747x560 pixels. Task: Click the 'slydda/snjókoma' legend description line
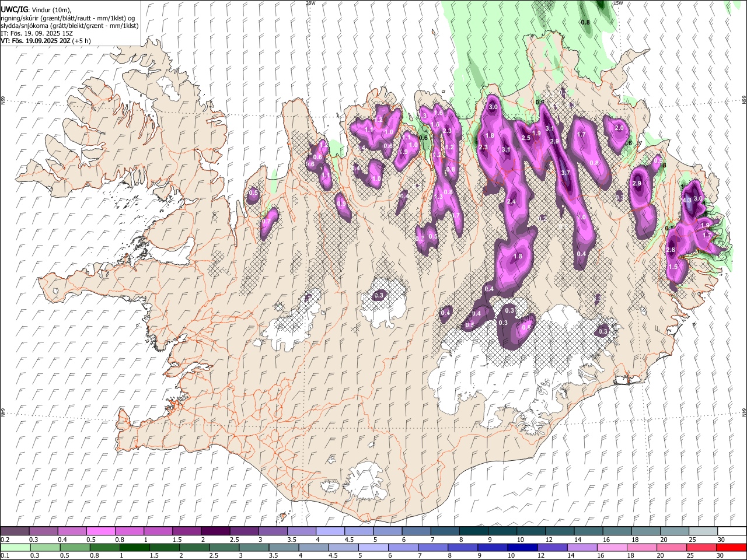click(69, 26)
